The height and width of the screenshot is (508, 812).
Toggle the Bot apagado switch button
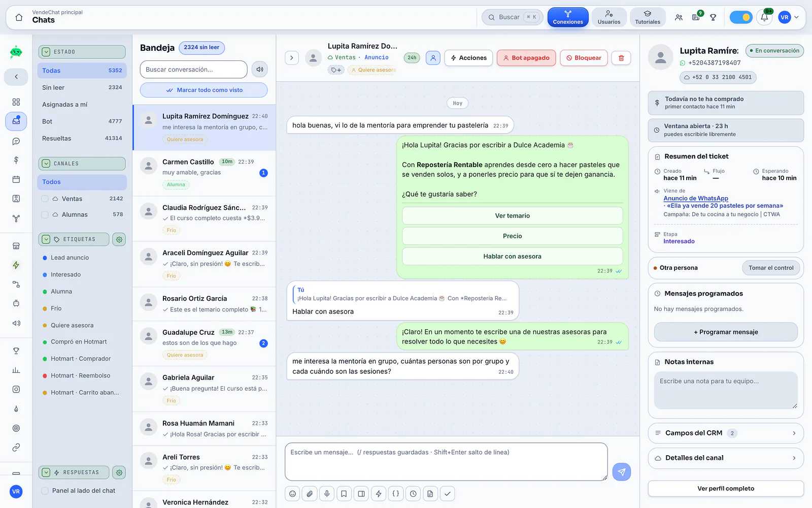[x=526, y=58]
